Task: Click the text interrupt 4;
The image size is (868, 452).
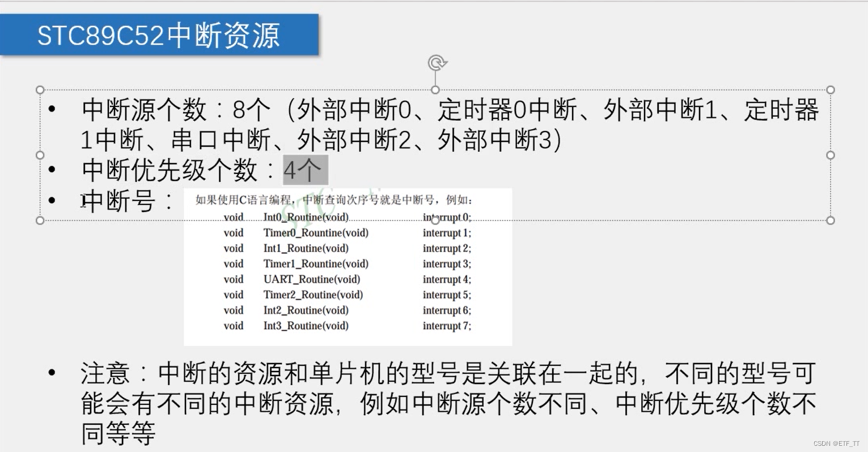Action: [447, 279]
